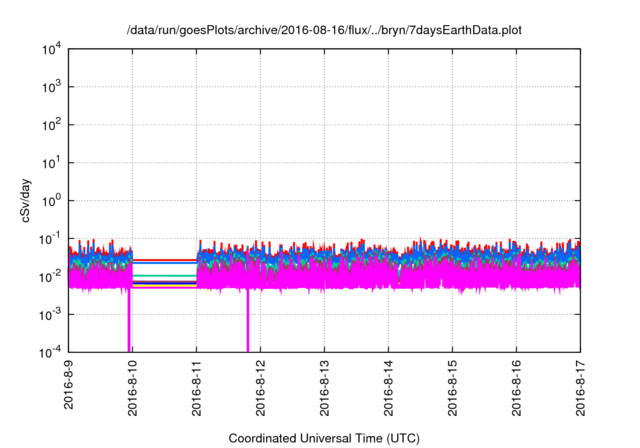Click the 2016-8-17 date label
The width and height of the screenshot is (640, 448).
[x=580, y=388]
